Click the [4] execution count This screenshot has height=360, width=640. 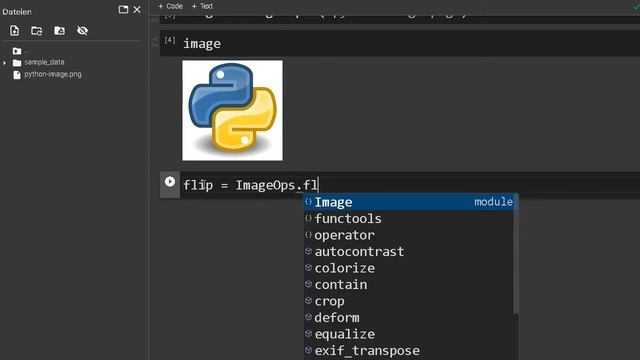click(x=170, y=40)
